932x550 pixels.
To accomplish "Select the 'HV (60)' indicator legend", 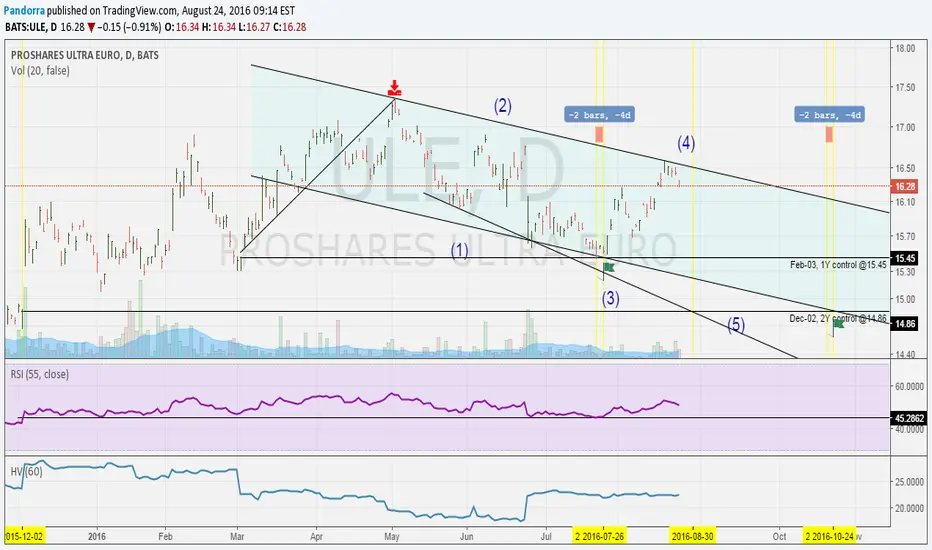I will pyautogui.click(x=26, y=472).
